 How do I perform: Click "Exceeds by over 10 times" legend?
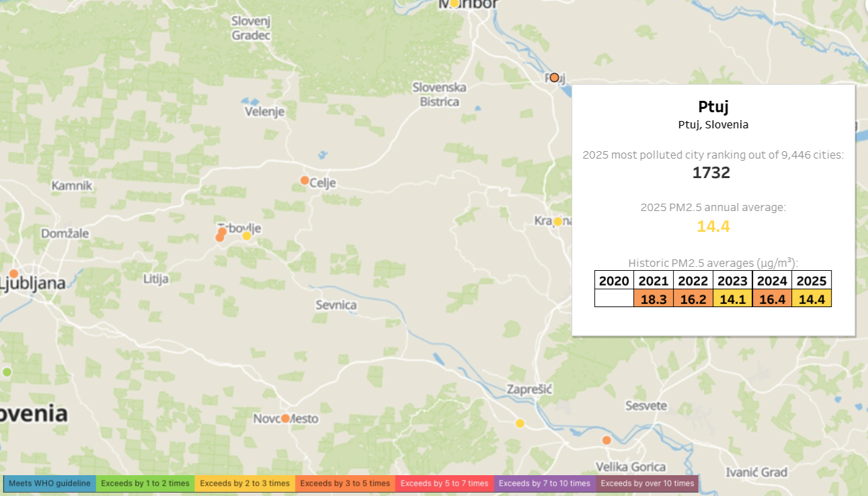tap(647, 483)
